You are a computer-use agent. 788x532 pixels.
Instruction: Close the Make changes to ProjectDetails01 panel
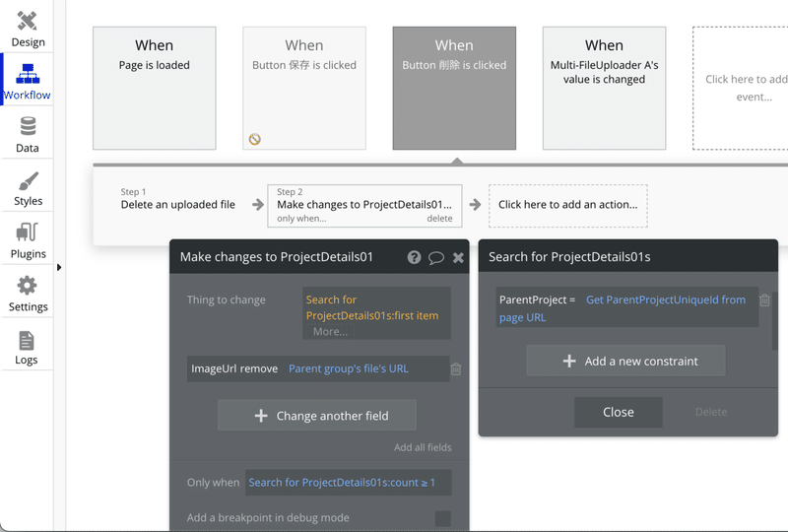pyautogui.click(x=458, y=257)
